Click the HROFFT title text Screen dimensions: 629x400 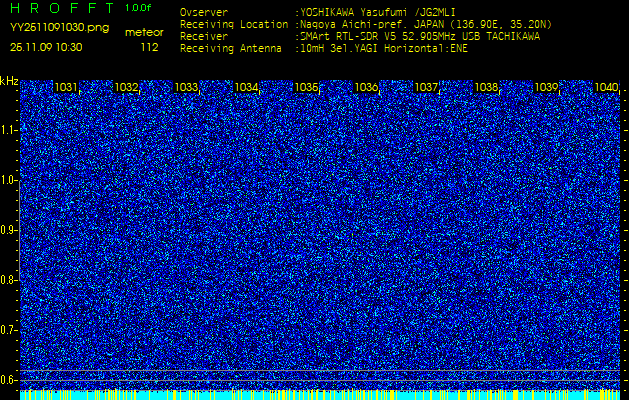[62, 8]
